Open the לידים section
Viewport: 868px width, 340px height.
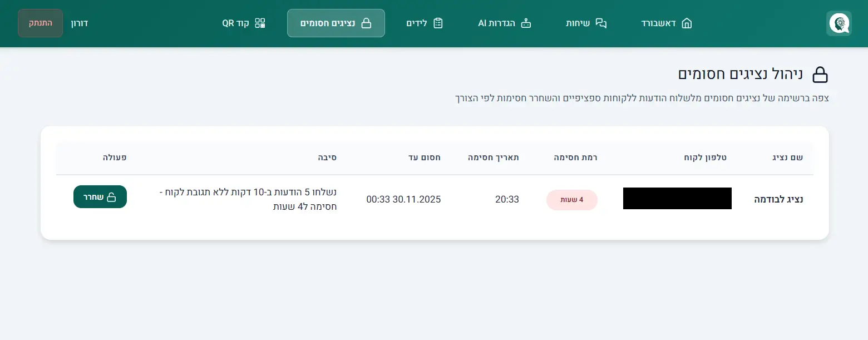point(417,23)
